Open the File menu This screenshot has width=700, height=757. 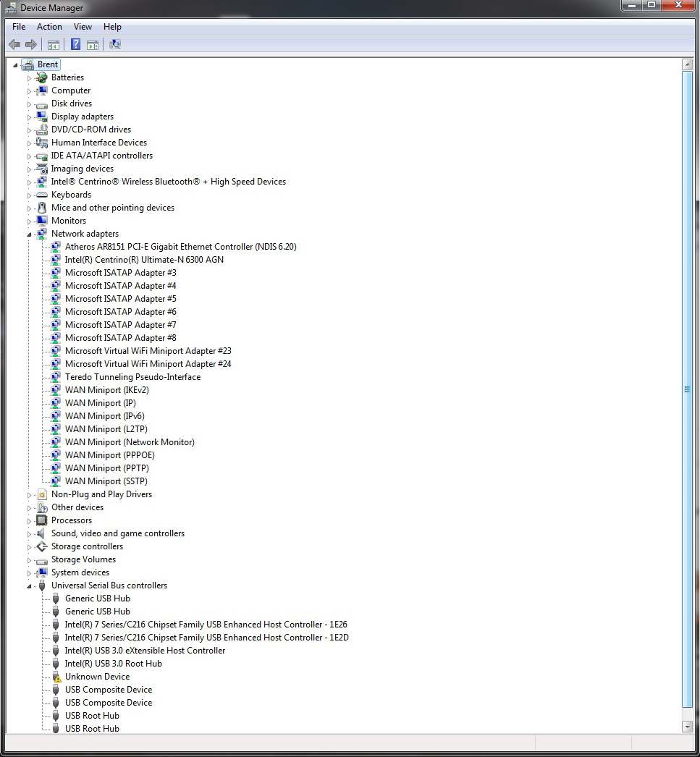tap(19, 27)
